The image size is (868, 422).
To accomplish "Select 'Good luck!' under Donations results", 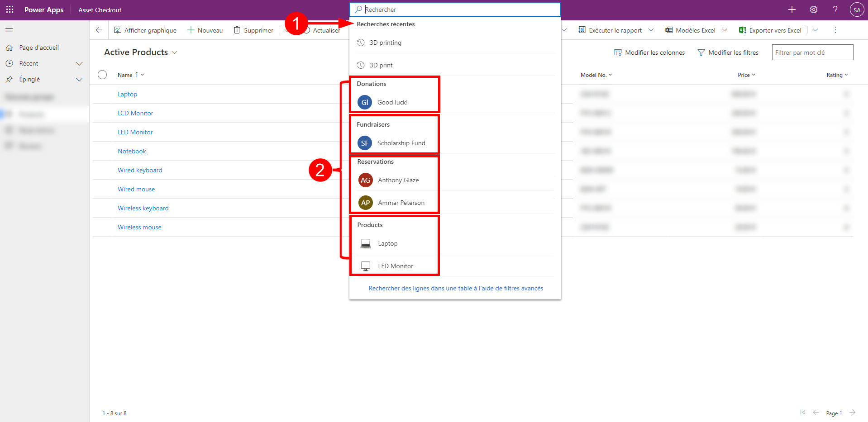I will 394,102.
